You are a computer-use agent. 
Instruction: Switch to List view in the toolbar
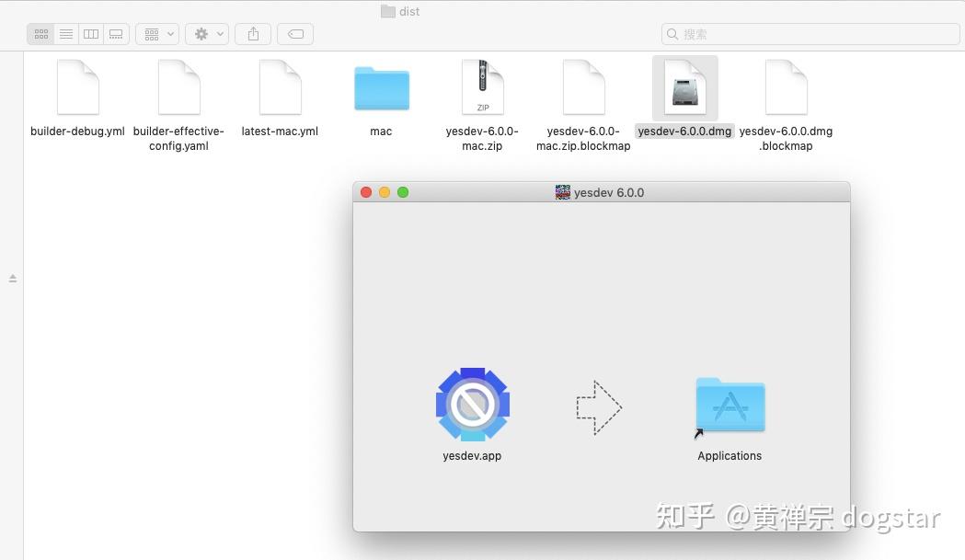coord(65,33)
